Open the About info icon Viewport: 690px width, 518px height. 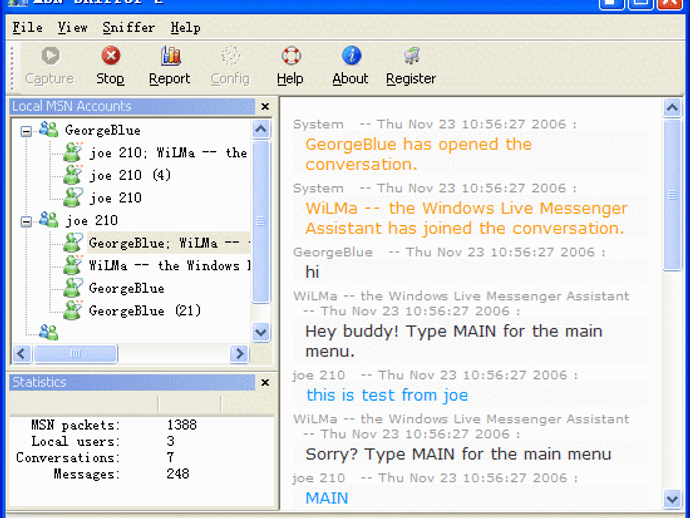tap(351, 56)
